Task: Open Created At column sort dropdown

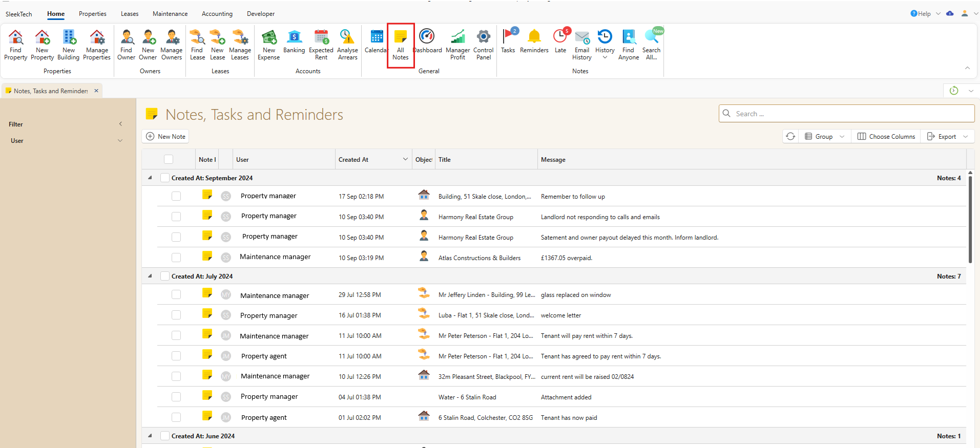Action: (405, 159)
